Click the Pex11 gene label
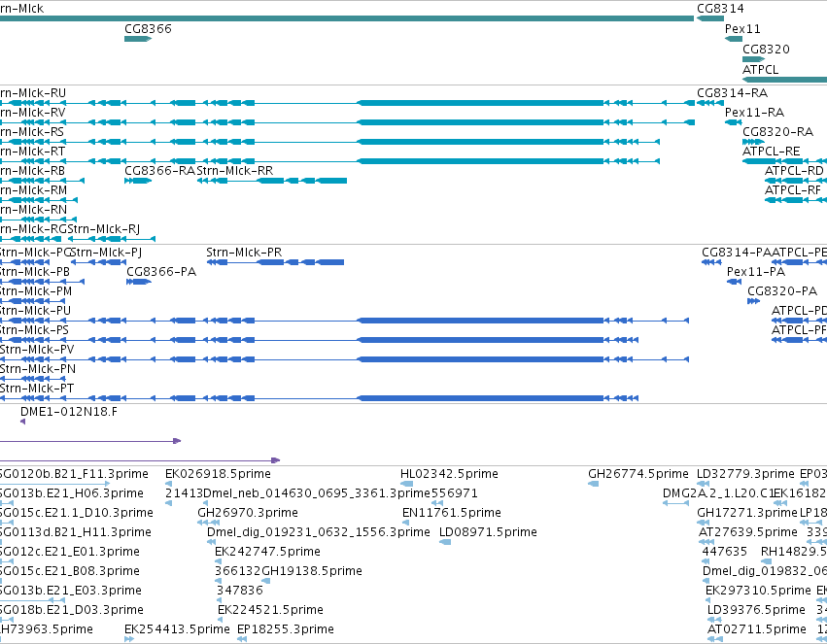The height and width of the screenshot is (644, 827). click(x=742, y=28)
